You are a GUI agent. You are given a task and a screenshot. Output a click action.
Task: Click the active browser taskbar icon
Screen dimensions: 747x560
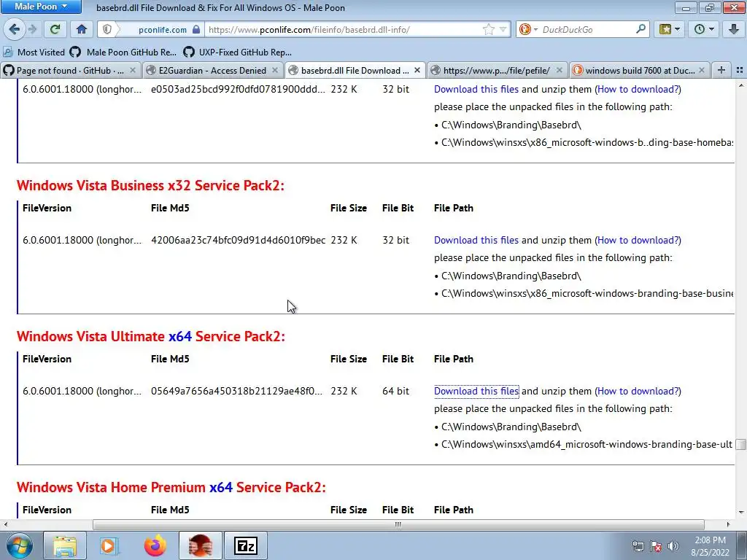[x=200, y=545]
